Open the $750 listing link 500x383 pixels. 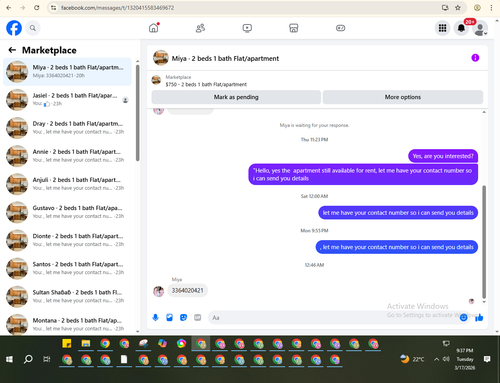pyautogui.click(x=206, y=84)
